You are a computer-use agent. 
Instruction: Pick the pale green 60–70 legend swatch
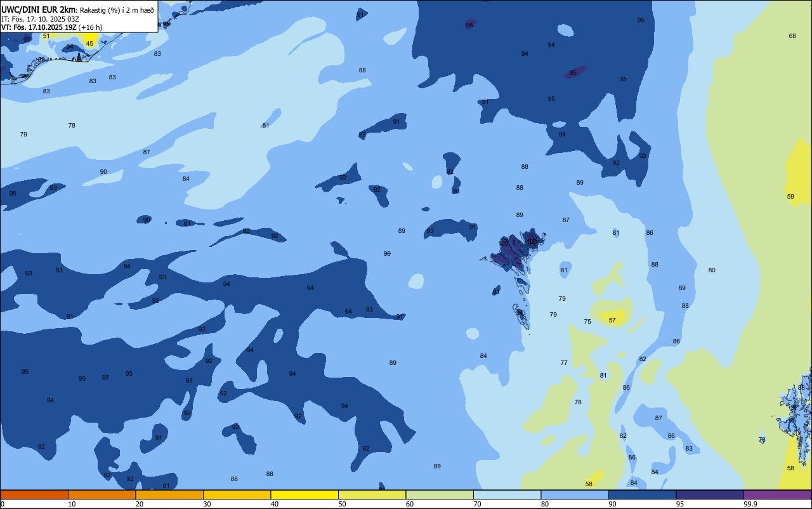click(440, 494)
